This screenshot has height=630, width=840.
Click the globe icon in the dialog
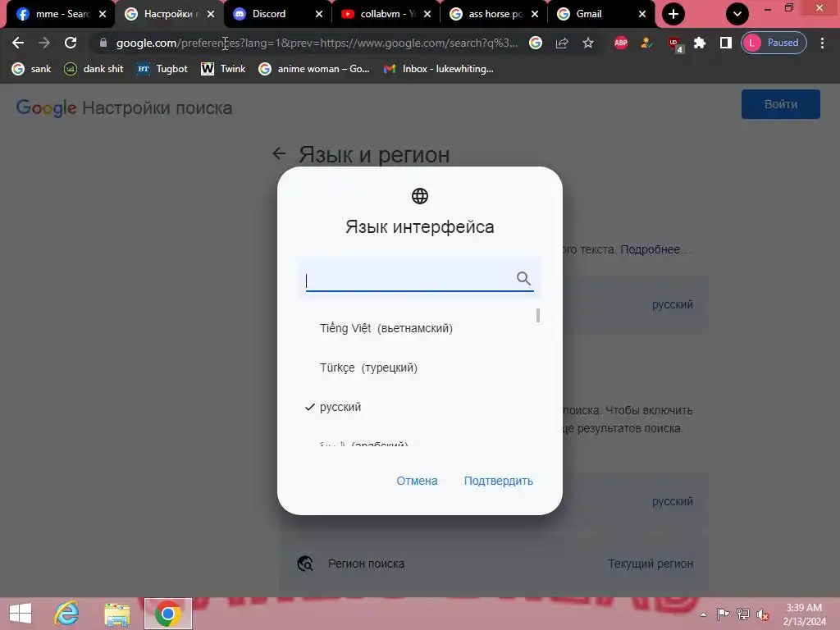(x=420, y=196)
